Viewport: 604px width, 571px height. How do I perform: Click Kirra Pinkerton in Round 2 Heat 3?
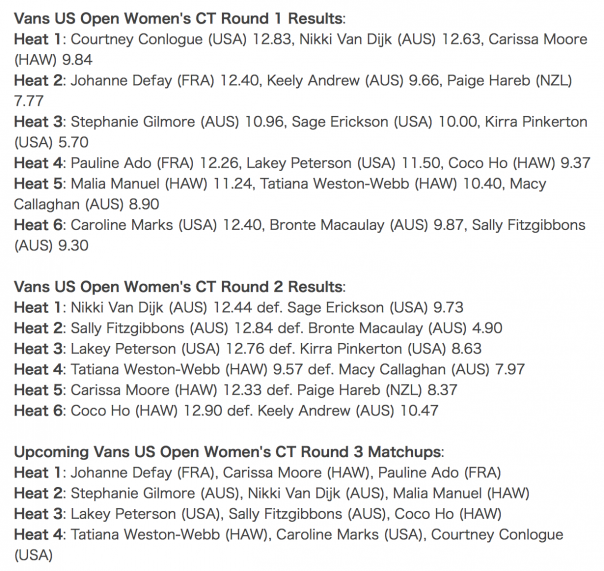351,348
